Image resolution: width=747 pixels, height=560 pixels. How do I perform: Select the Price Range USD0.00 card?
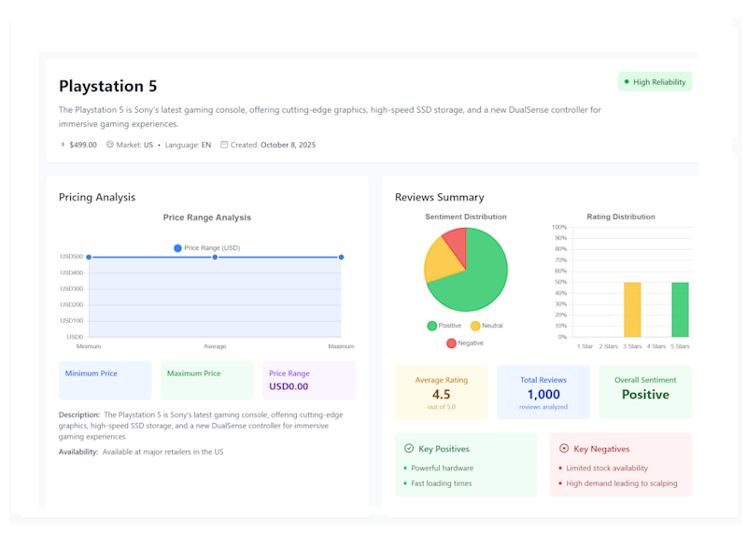308,380
